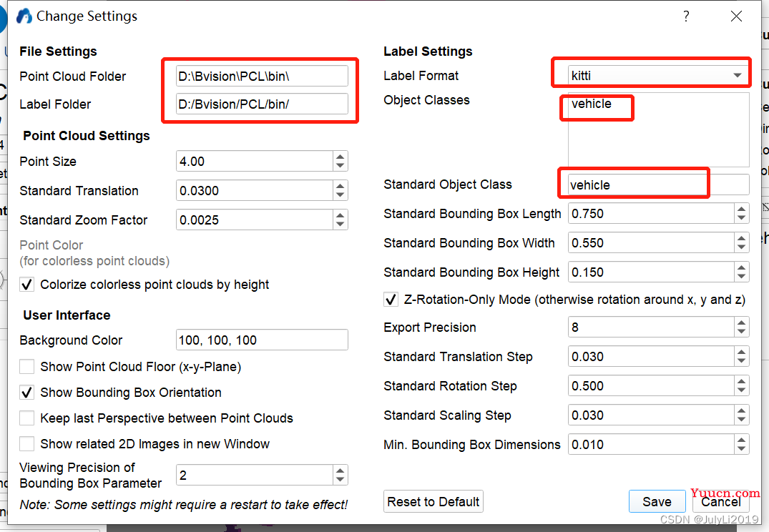Click the Standard Zoom Factor 0.0025 field
Screen dimensions: 769x532
(x=255, y=220)
